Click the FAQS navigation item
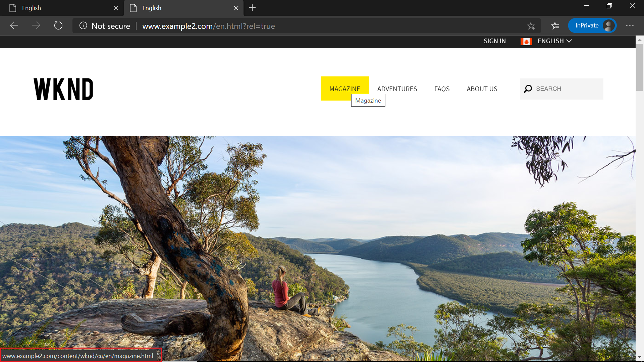 441,88
